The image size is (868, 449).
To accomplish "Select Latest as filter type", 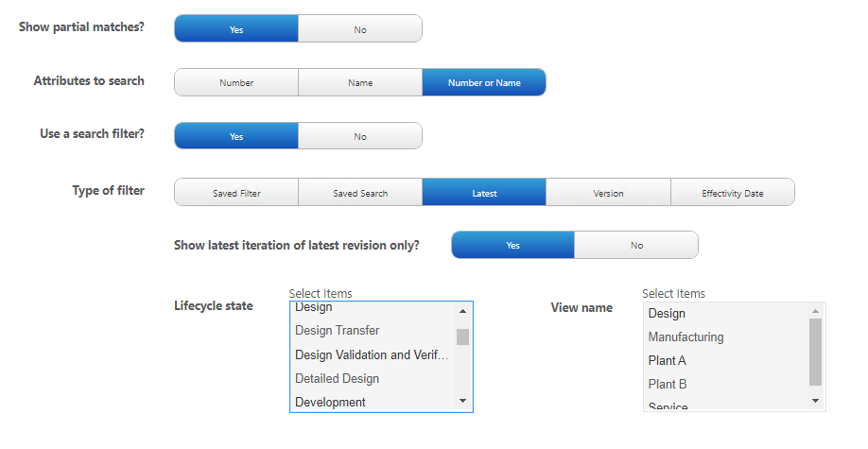I will [484, 192].
